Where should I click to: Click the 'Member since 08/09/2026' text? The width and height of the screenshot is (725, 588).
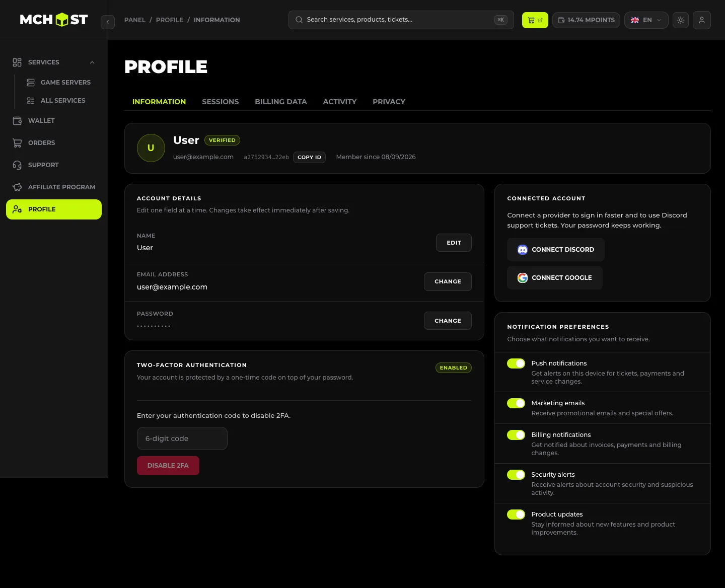click(376, 157)
